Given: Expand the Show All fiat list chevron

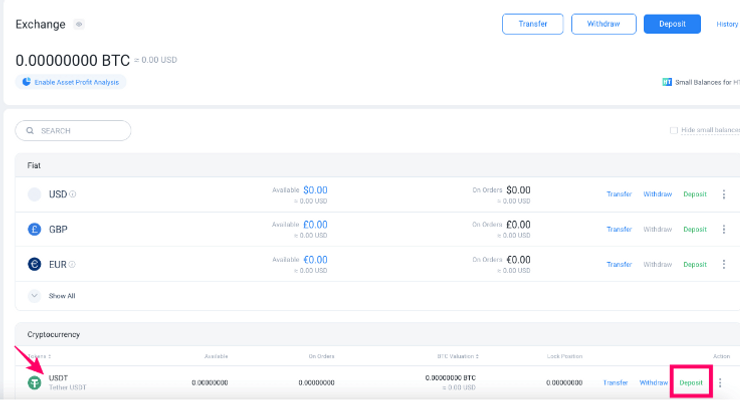Looking at the screenshot, I should [x=34, y=296].
